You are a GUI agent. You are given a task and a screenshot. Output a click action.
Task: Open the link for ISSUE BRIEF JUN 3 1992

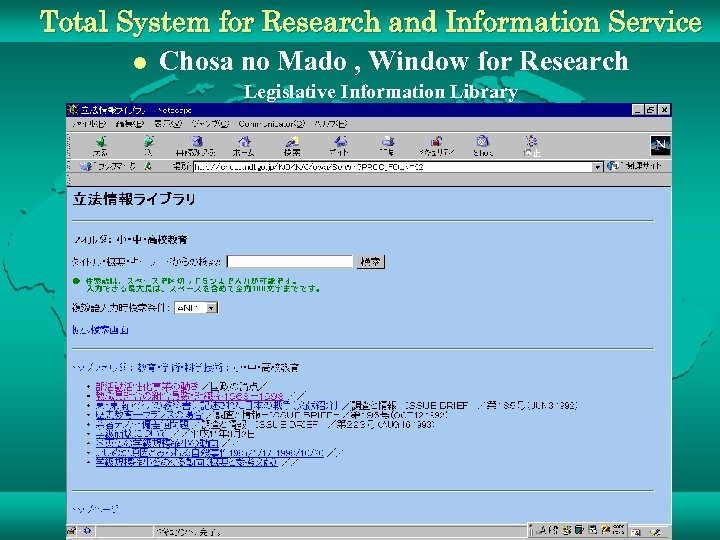(x=217, y=405)
